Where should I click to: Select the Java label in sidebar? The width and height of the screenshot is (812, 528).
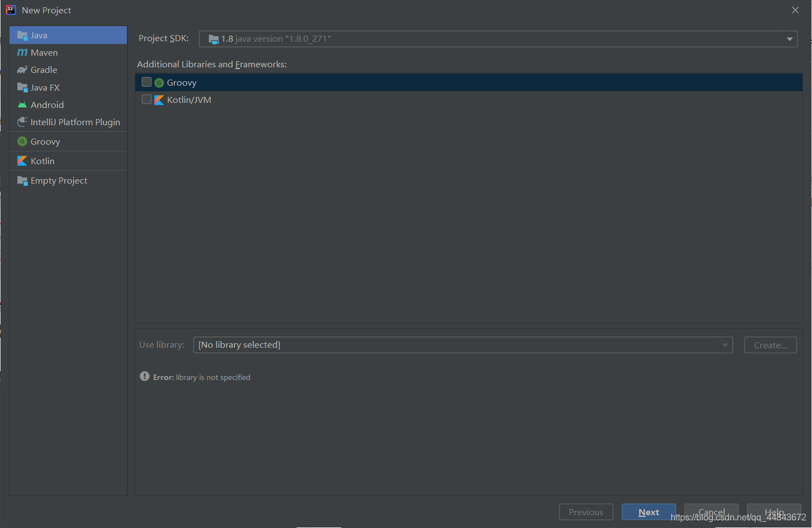click(39, 35)
